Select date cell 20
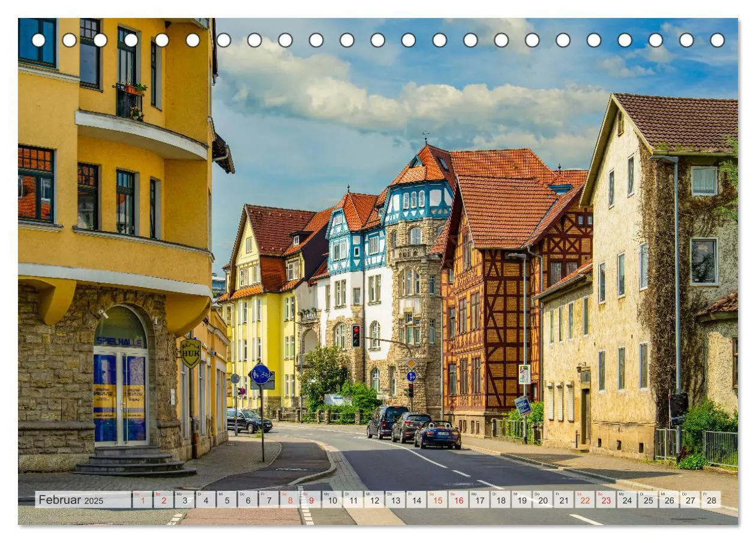The image size is (756, 543). coord(542,499)
